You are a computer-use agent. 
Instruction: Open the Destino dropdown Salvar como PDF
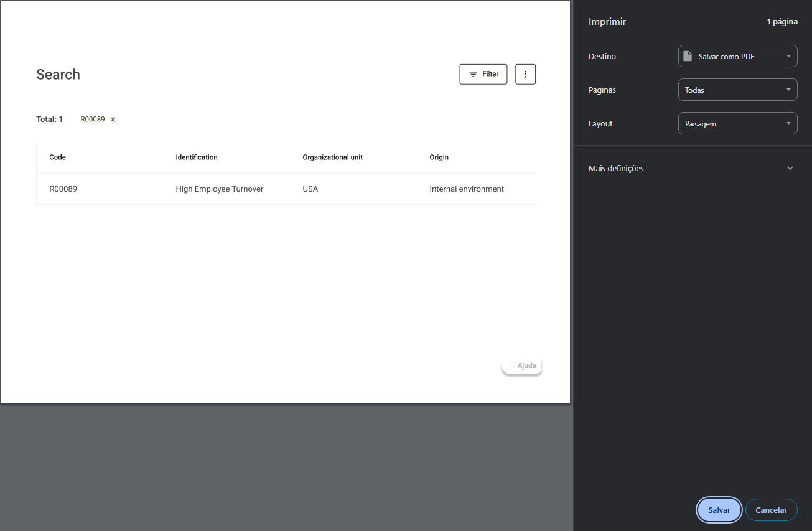[x=737, y=56]
